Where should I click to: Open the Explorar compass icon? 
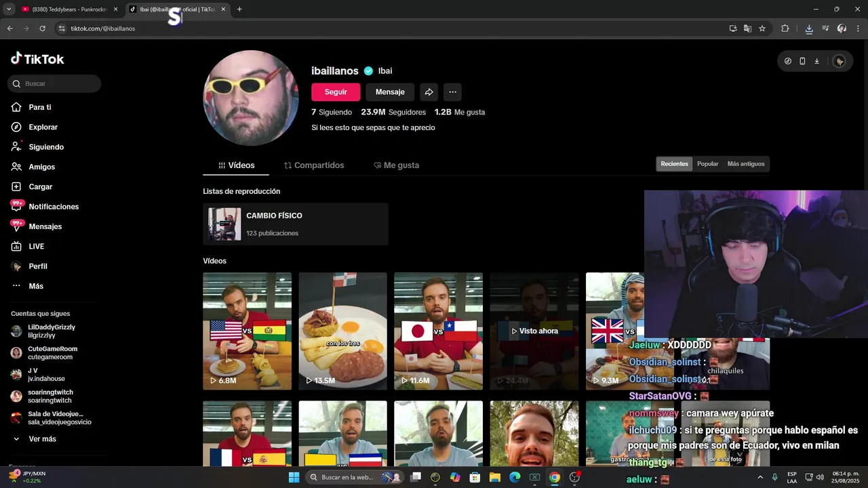(16, 127)
